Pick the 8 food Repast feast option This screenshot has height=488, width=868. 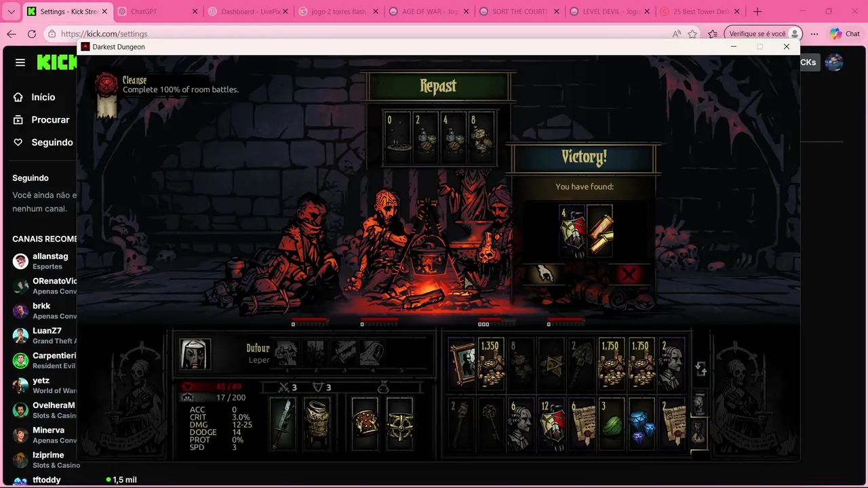[481, 138]
